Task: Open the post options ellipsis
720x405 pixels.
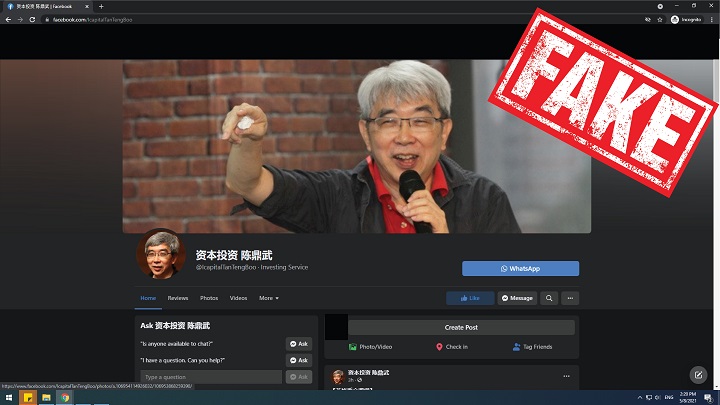Action: coord(567,376)
